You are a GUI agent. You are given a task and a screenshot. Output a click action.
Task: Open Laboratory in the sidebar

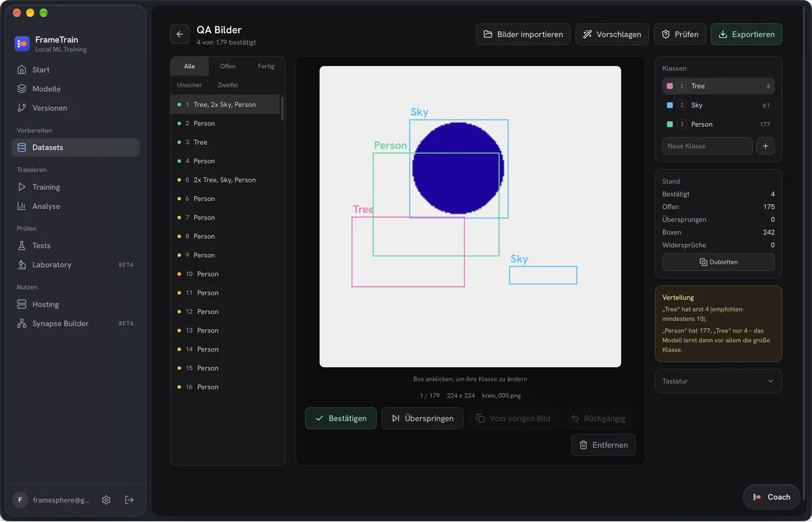[76, 264]
